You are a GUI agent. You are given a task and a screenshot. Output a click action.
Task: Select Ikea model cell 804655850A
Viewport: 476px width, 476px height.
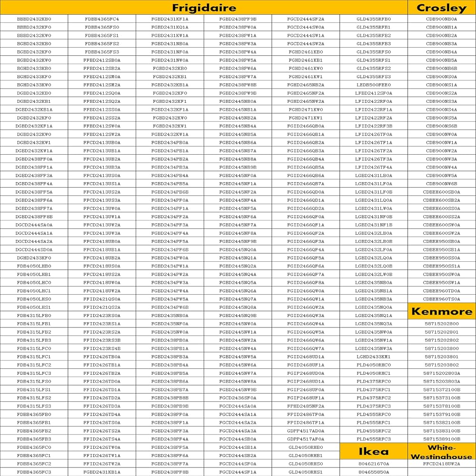374,472
